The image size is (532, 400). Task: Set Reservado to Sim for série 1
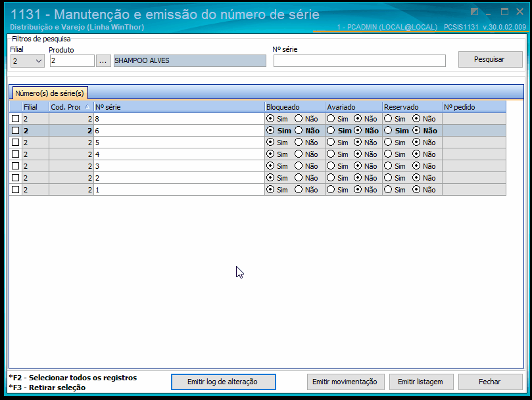tap(388, 190)
